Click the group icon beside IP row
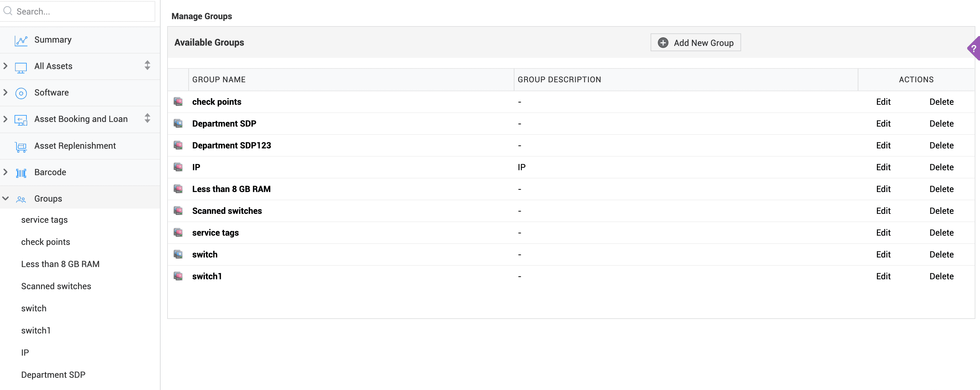The height and width of the screenshot is (390, 980). 178,167
